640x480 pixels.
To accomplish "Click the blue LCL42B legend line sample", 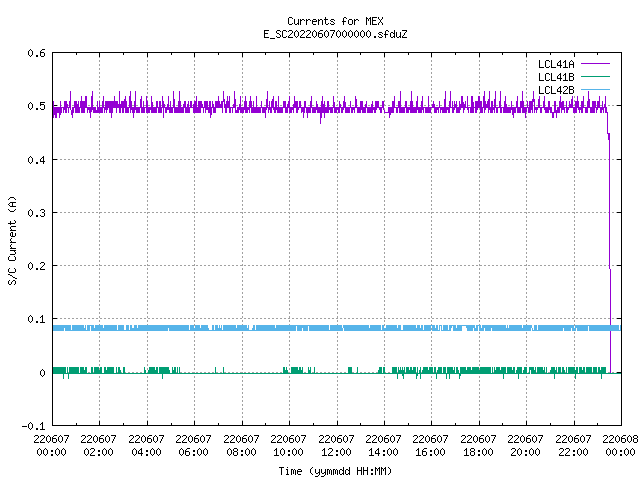I will click(x=595, y=89).
